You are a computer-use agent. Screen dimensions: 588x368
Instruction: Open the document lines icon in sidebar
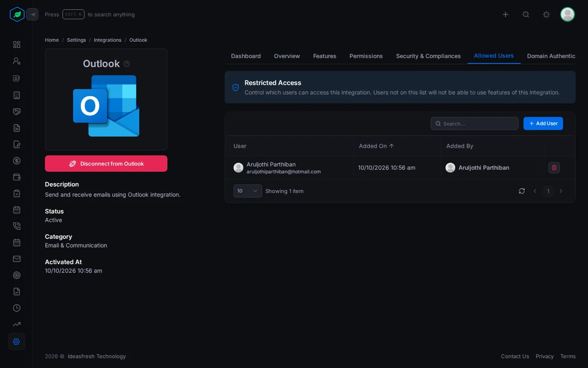(17, 128)
